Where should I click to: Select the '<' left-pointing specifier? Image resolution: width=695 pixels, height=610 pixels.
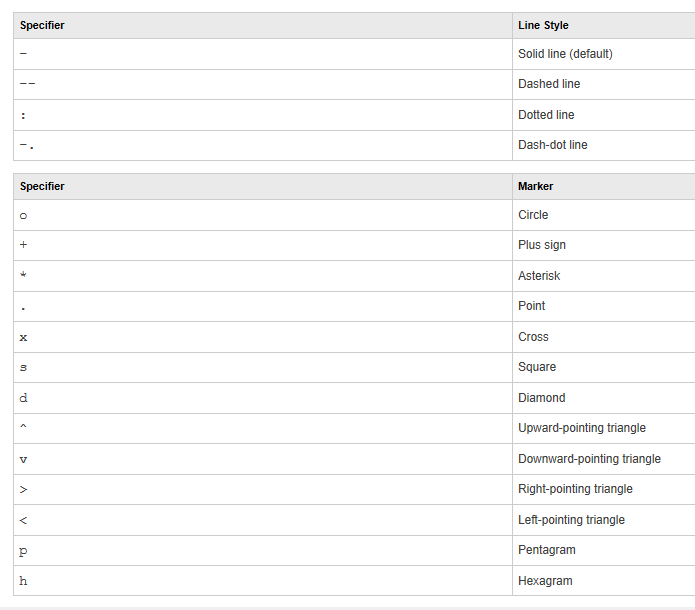[x=23, y=520]
